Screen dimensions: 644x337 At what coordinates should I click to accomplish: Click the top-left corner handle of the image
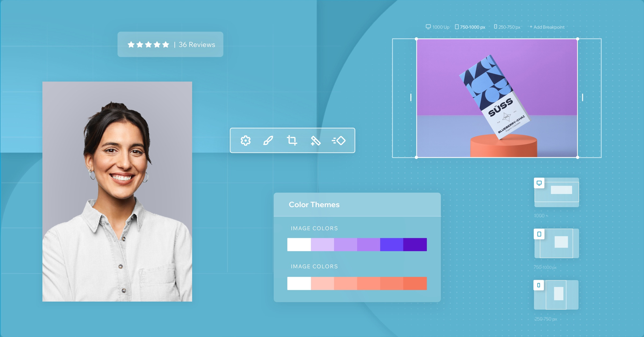point(416,39)
